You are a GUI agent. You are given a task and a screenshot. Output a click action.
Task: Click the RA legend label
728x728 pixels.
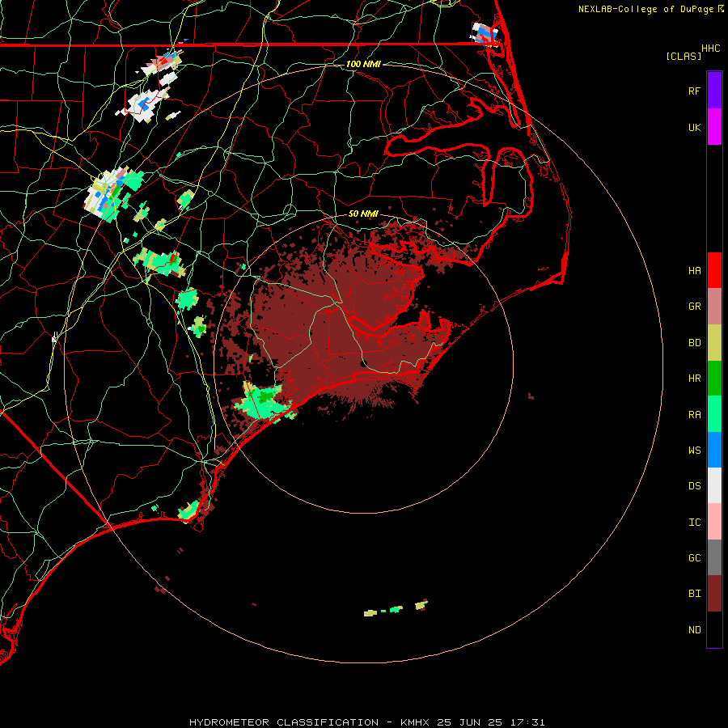(695, 415)
